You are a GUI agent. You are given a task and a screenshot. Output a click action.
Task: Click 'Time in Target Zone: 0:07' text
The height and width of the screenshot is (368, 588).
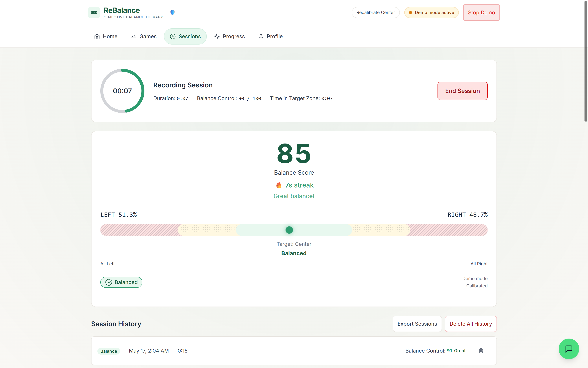tap(301, 98)
